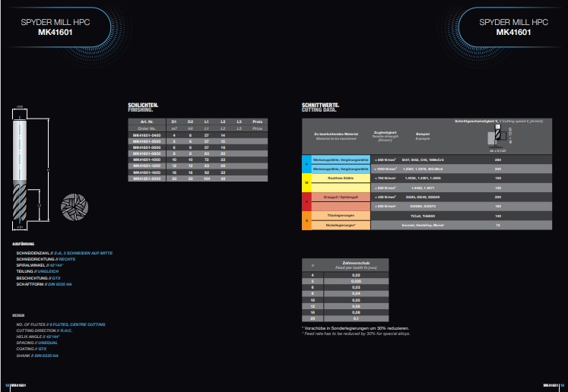The width and height of the screenshot is (568, 392).
Task: Click the 1.4435, 1.4571 example cell
Action: click(x=422, y=188)
